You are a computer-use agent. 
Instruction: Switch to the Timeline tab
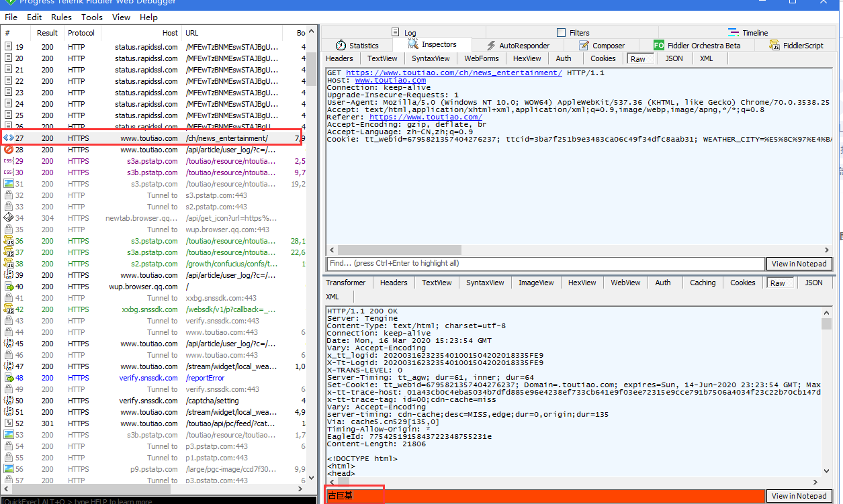click(748, 32)
